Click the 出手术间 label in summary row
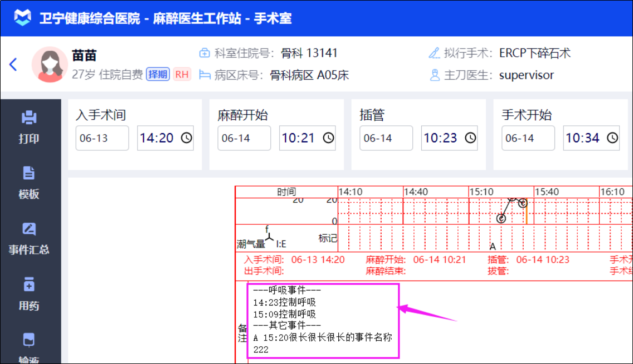633x364 pixels. click(x=264, y=271)
